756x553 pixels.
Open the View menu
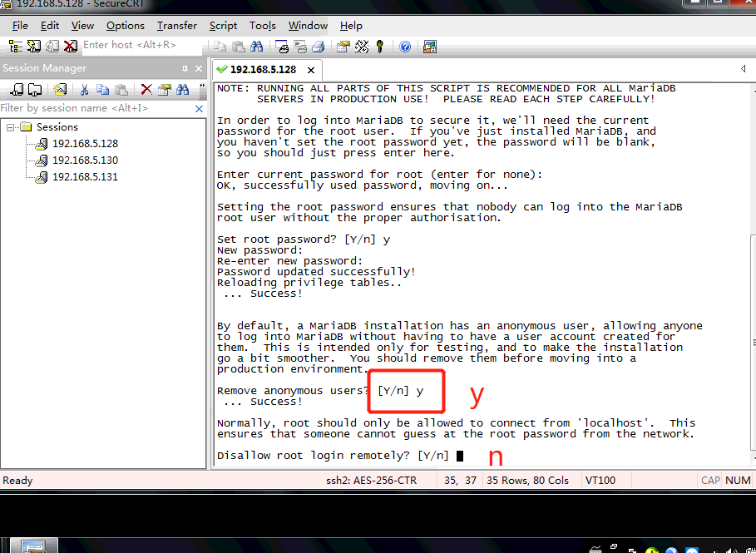[82, 26]
